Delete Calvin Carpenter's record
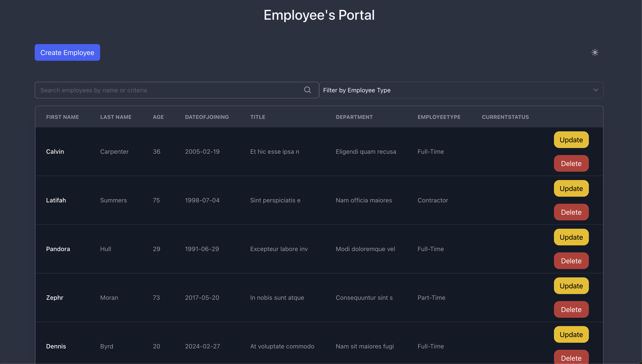642x364 pixels. [x=571, y=164]
